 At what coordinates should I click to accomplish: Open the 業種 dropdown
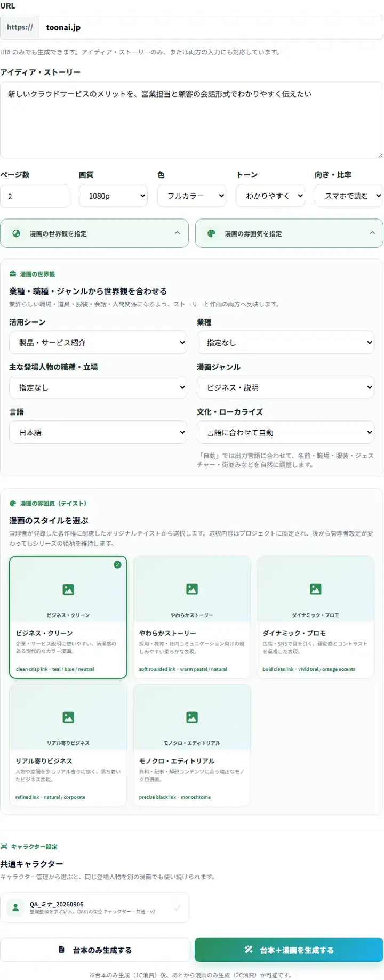point(285,343)
